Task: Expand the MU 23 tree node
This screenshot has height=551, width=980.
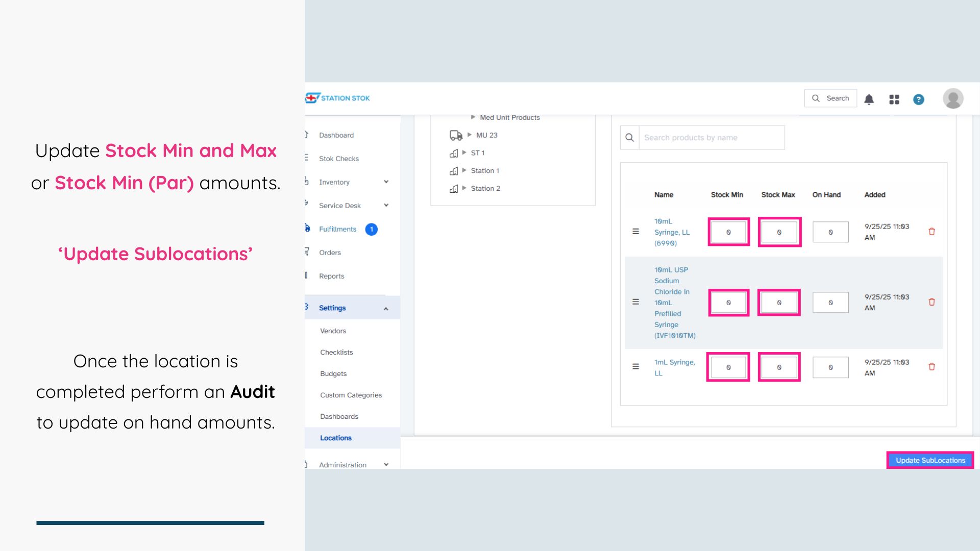Action: tap(470, 135)
